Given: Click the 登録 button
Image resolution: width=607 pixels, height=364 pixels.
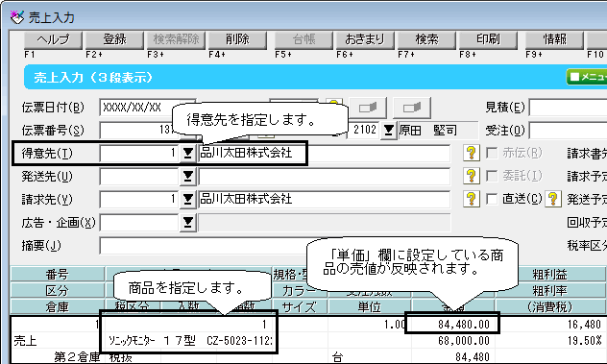Looking at the screenshot, I should click(114, 40).
